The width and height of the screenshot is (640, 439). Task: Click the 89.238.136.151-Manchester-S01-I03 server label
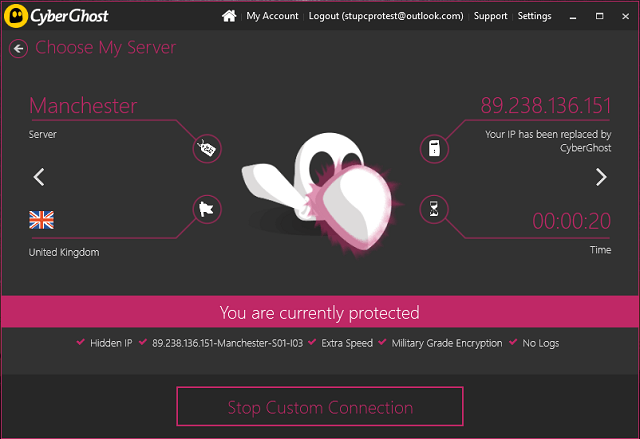[227, 344]
